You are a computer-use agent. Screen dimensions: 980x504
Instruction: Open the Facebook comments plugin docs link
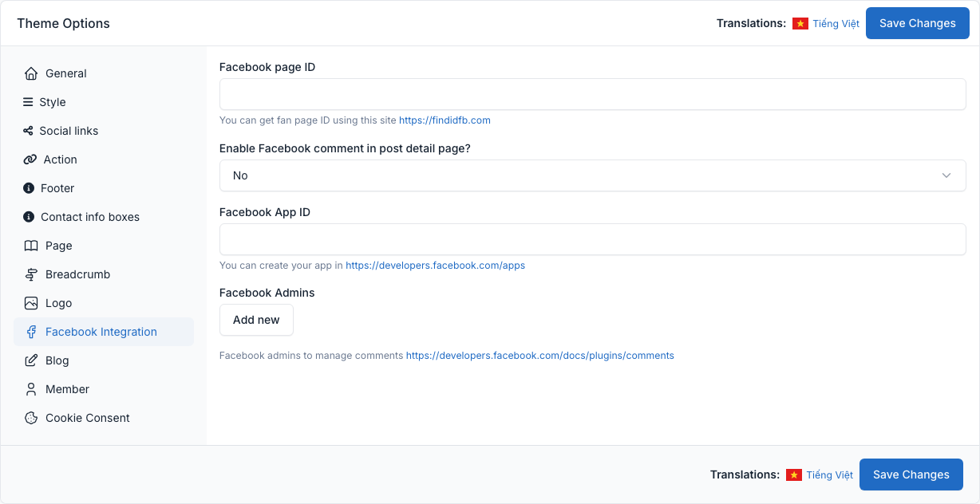point(540,356)
